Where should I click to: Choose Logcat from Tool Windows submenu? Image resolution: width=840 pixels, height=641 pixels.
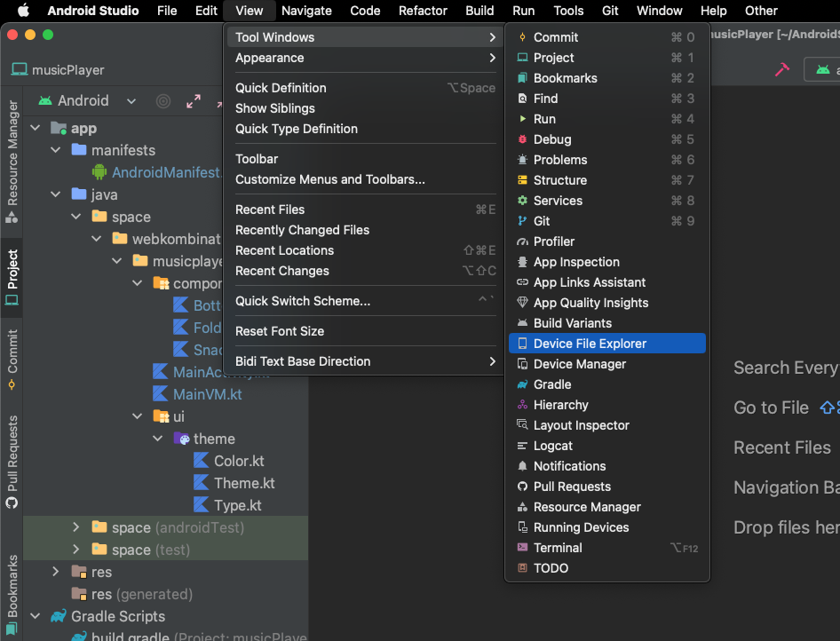552,446
